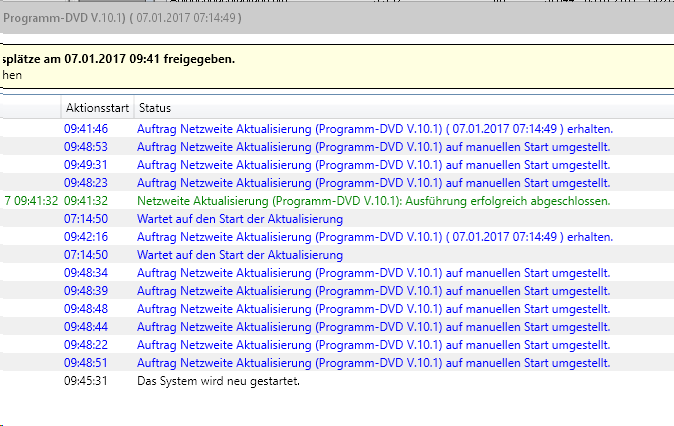Select 'Das System wird neu gestartet.' status
The width and height of the screenshot is (674, 426).
tap(218, 381)
